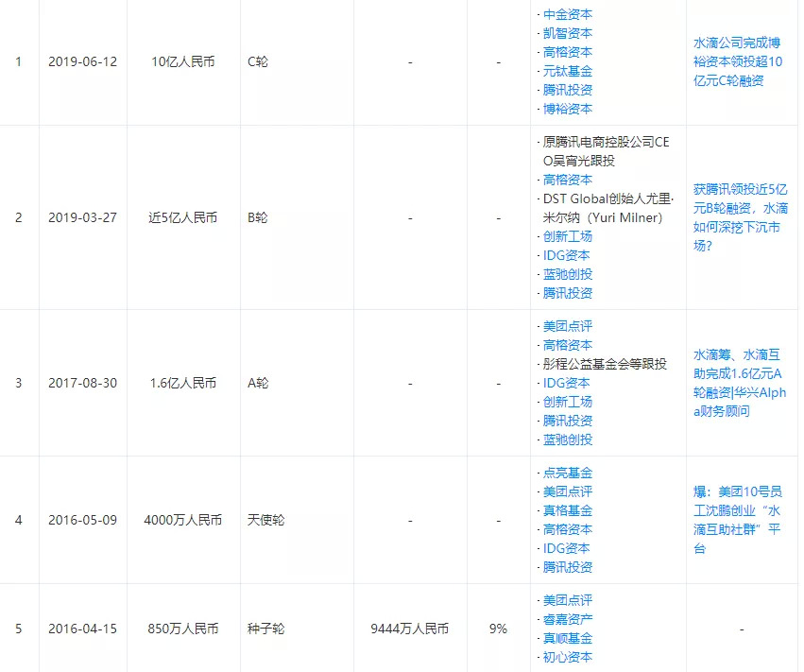The width and height of the screenshot is (804, 672).
Task: Open news link 获腾讯领投近5亿元B轮融资
Action: tap(741, 217)
